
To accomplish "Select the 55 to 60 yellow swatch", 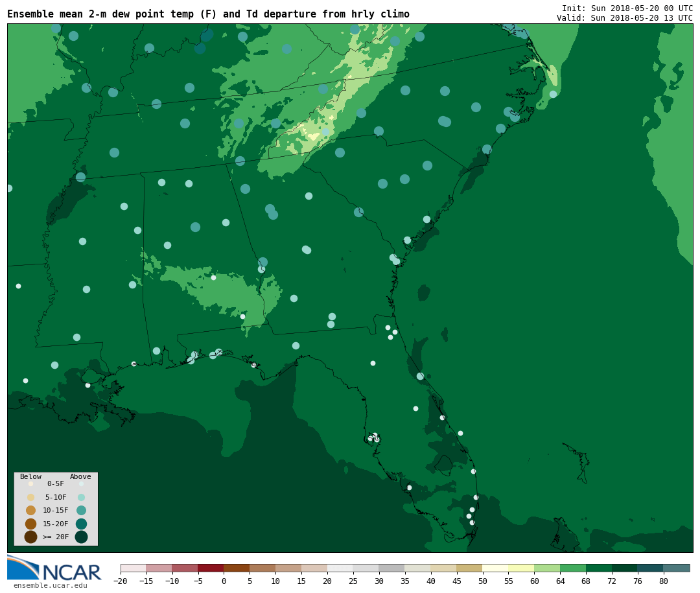I will click(x=522, y=568).
